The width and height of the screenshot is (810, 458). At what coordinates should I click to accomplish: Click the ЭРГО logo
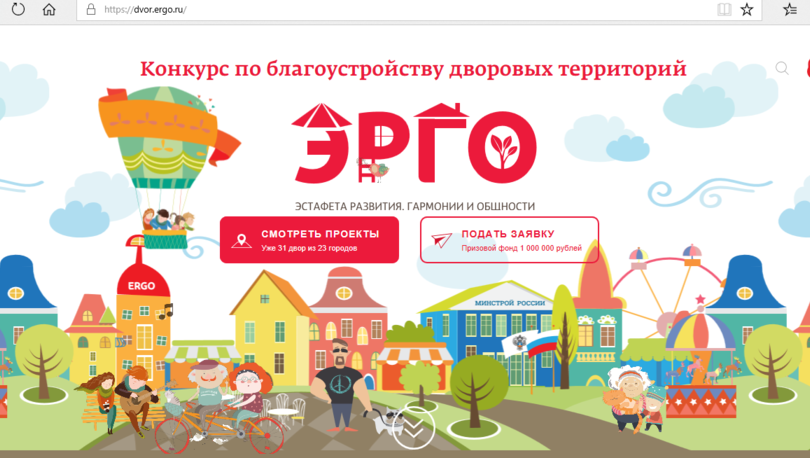[414, 143]
